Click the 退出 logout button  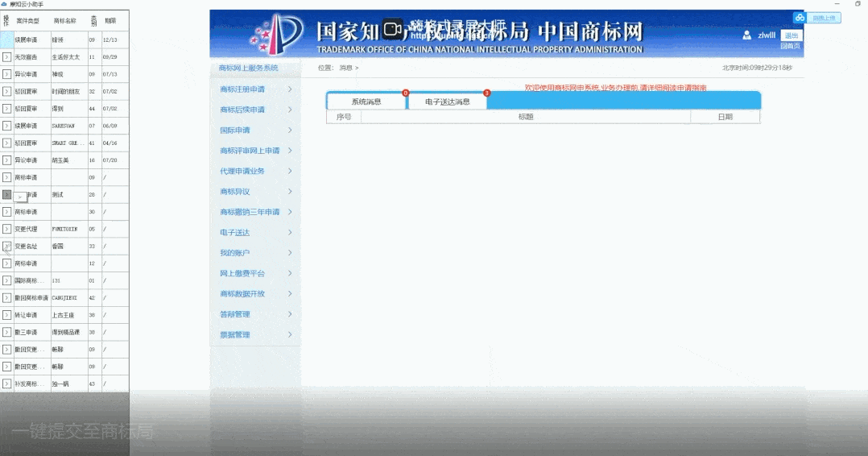(792, 35)
